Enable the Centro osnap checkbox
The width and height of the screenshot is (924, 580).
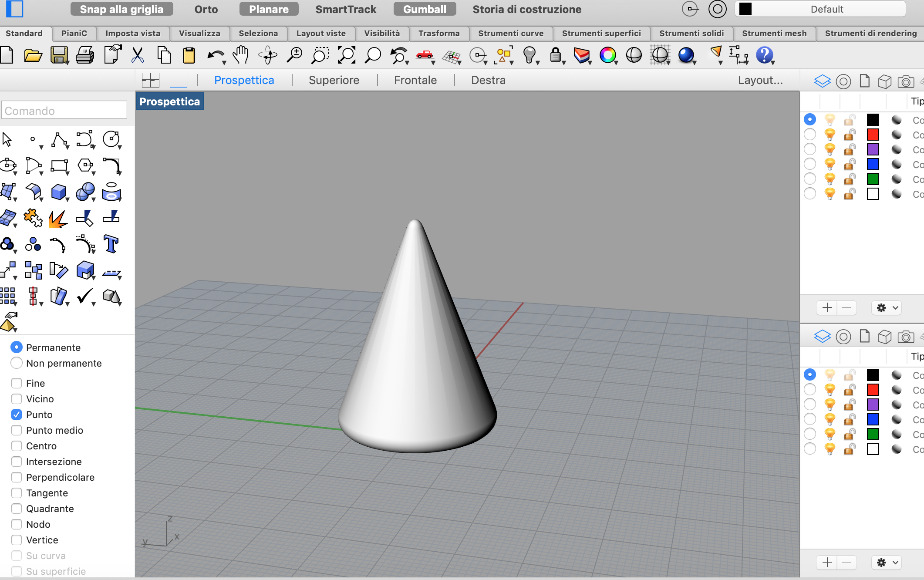click(17, 446)
